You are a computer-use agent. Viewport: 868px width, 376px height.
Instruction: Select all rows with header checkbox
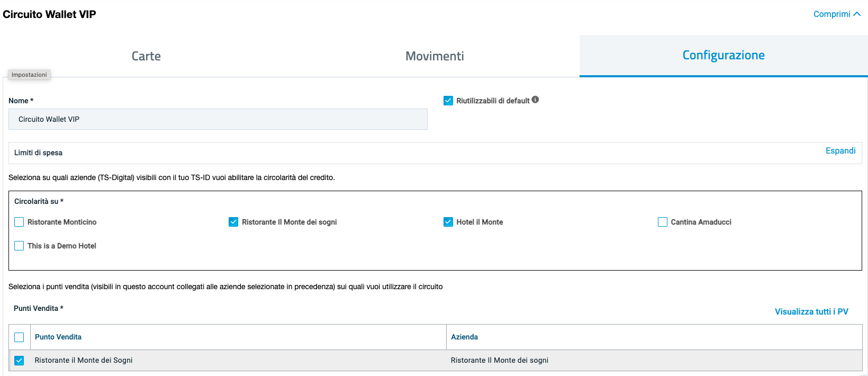pos(19,337)
